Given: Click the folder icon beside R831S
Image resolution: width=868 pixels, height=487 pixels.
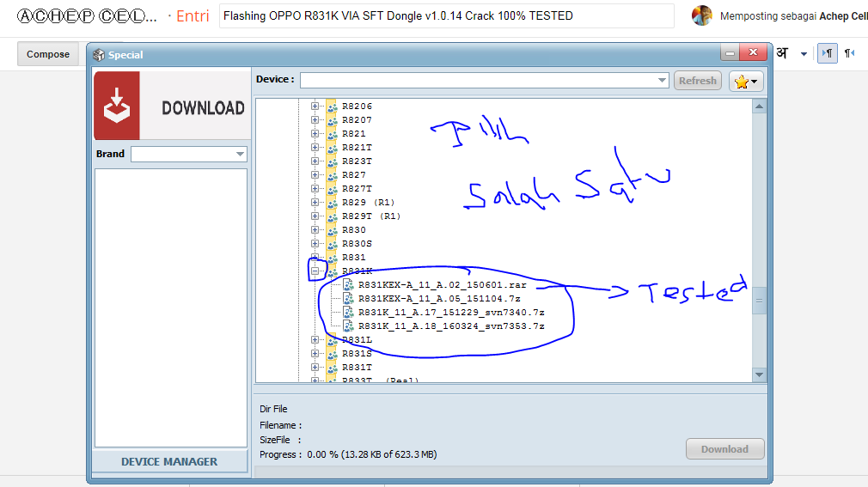Looking at the screenshot, I should [332, 354].
